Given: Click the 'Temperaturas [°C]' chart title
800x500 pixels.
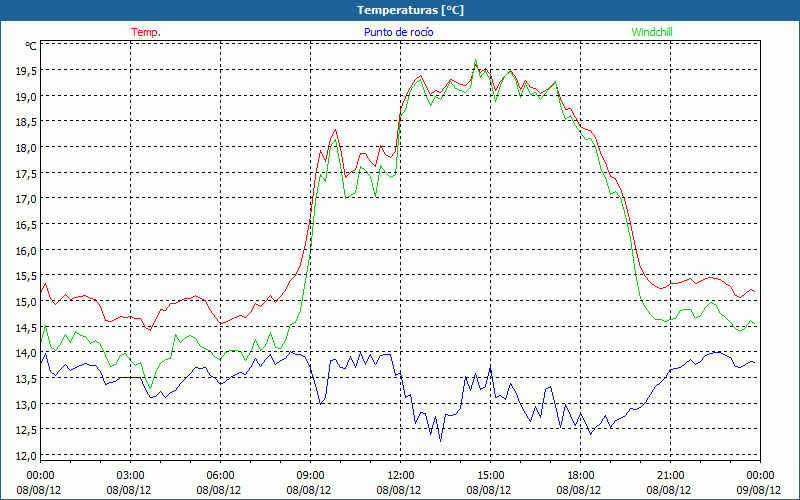Looking at the screenshot, I should click(x=411, y=10).
